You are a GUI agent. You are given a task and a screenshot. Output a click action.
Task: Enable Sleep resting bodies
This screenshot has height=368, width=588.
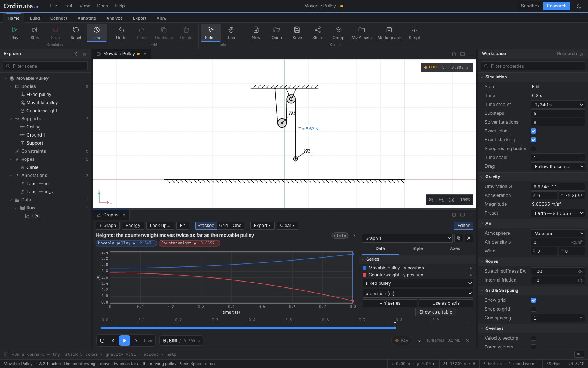(534, 149)
